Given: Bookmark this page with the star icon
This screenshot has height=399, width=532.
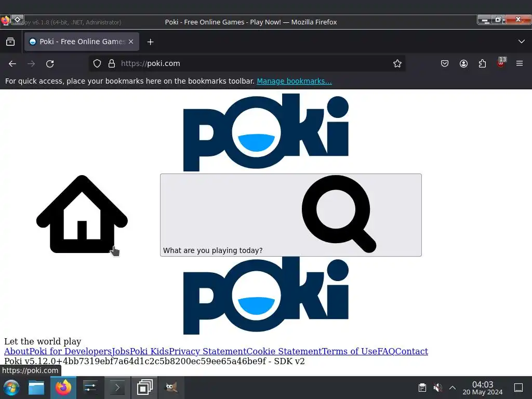Looking at the screenshot, I should pyautogui.click(x=397, y=63).
